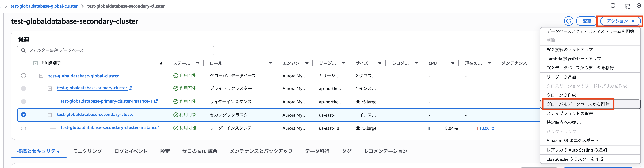Open the CloudShell feedback icon
644x168 pixels.
click(627, 6)
